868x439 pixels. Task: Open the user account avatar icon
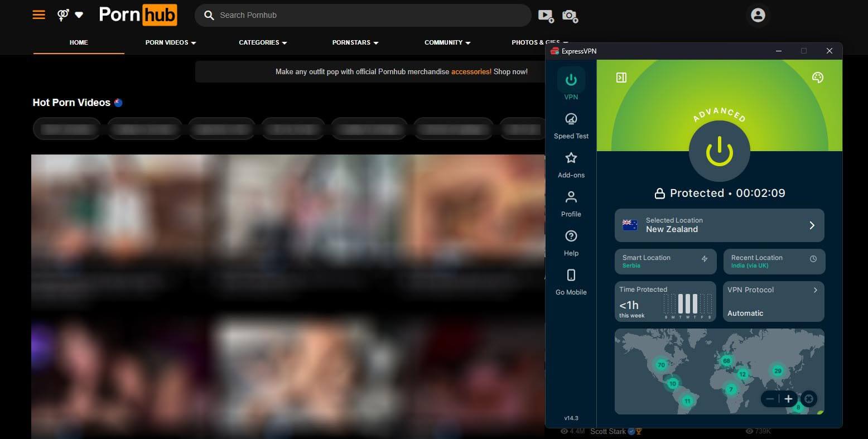(758, 15)
